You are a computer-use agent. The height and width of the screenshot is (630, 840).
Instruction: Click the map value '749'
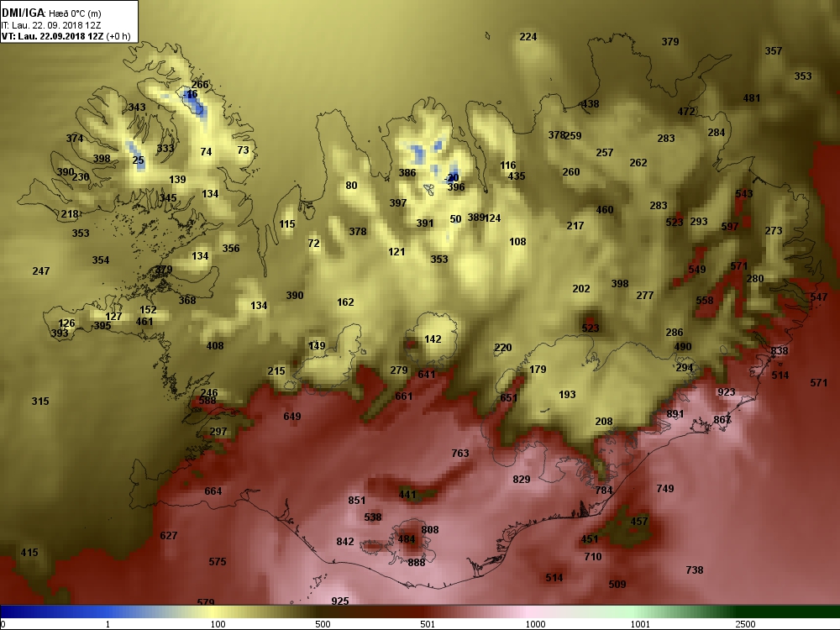(664, 488)
